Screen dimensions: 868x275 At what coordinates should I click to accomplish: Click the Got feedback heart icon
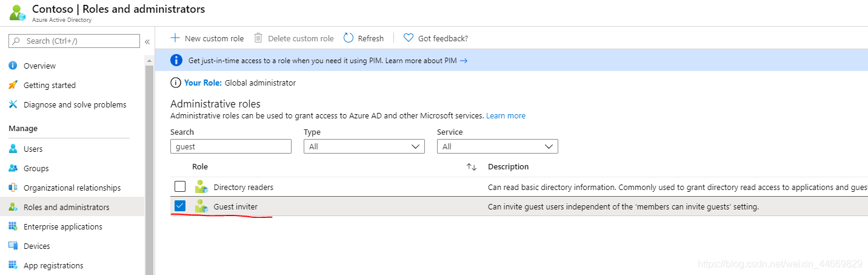(x=409, y=38)
